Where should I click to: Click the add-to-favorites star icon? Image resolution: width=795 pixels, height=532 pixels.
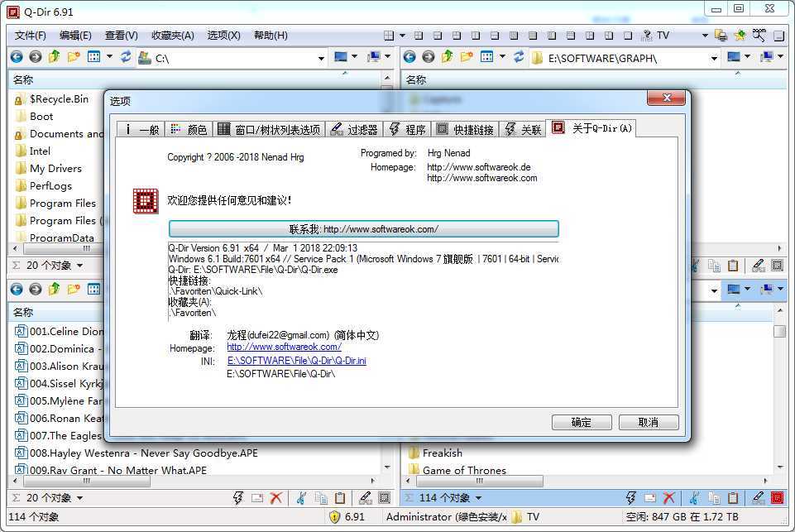coord(740,36)
